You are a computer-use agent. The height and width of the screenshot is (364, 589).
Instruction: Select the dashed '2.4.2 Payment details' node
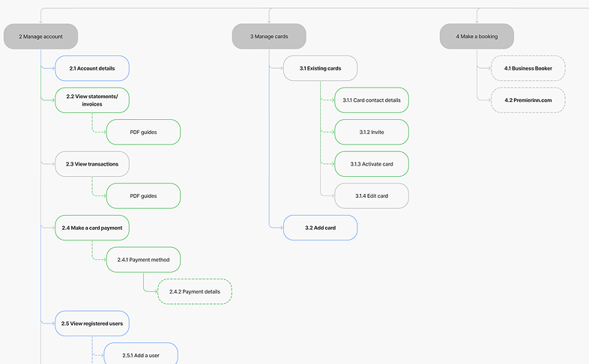pyautogui.click(x=195, y=291)
